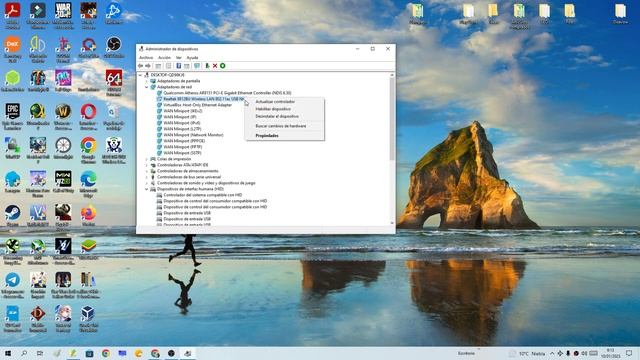Screen dimensions: 640x360
Task: Open Adobe Acrobat desktop shortcut
Action: click(x=12, y=15)
